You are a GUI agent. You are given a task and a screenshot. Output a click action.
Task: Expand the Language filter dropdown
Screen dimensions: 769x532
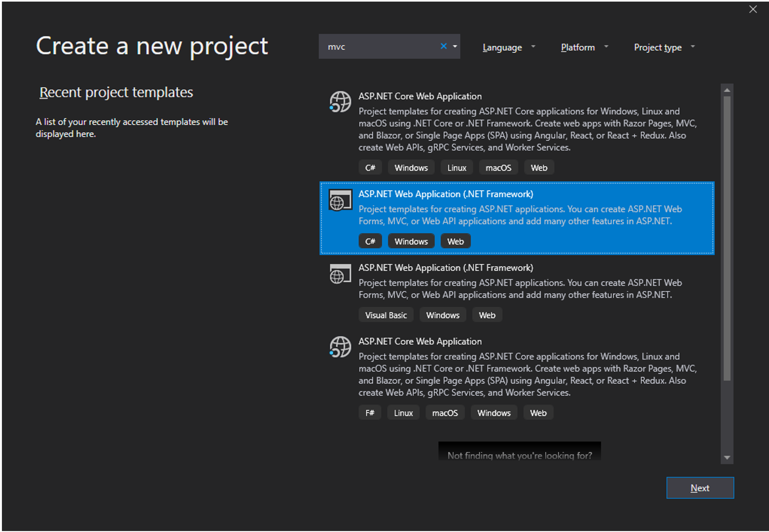[508, 47]
